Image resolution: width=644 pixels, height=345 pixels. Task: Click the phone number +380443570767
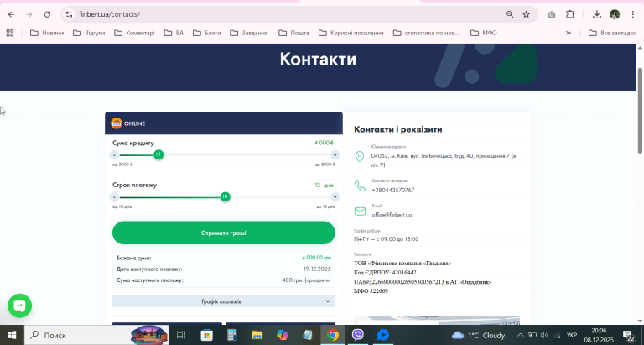click(x=393, y=190)
